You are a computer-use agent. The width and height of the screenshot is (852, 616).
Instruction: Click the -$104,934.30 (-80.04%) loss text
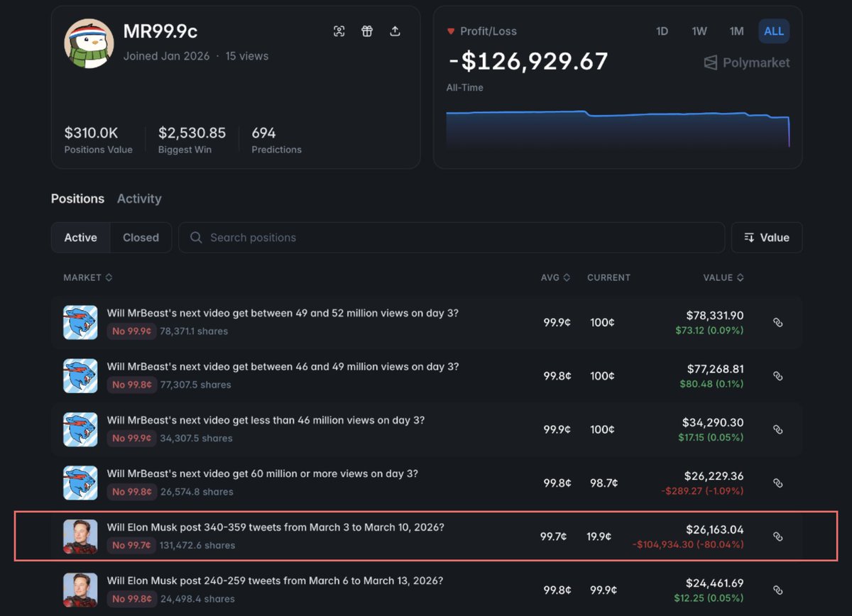pos(688,544)
